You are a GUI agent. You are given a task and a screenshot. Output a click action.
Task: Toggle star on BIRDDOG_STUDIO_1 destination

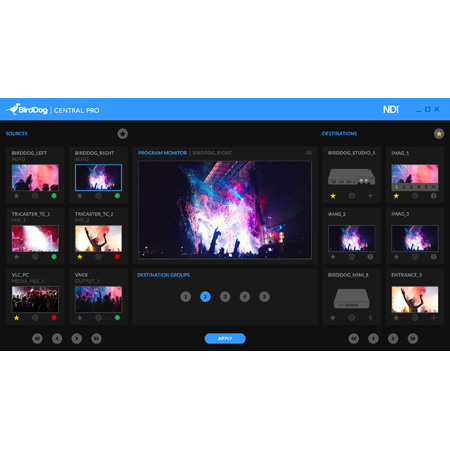pos(333,196)
